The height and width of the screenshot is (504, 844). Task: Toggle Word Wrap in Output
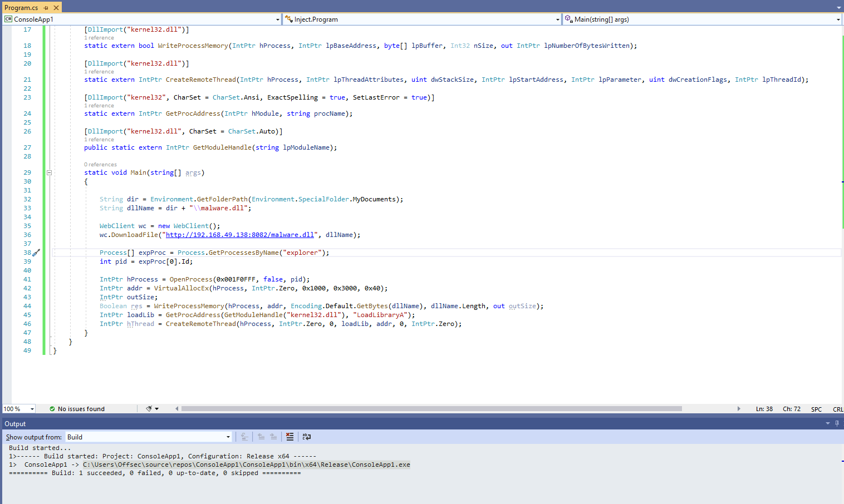click(307, 437)
